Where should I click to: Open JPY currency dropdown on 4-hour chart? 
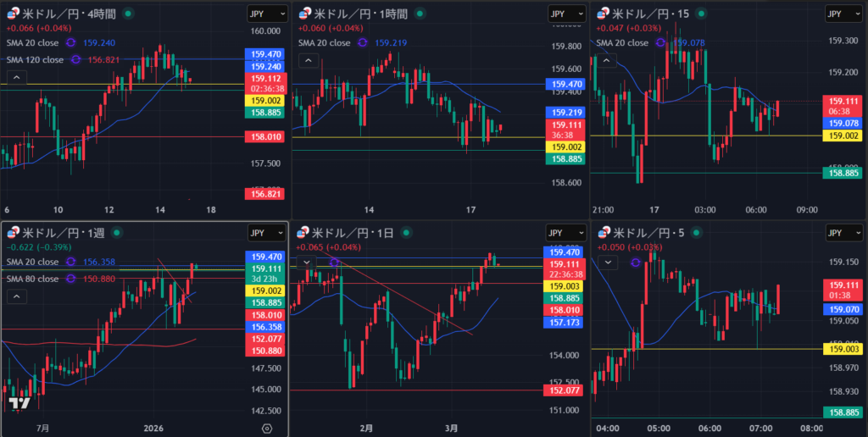click(x=264, y=14)
